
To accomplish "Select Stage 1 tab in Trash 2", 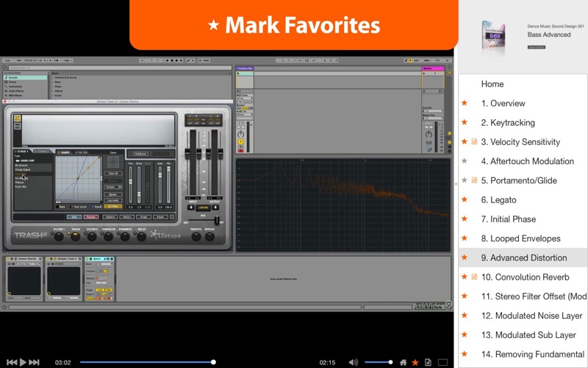I will pos(22,152).
